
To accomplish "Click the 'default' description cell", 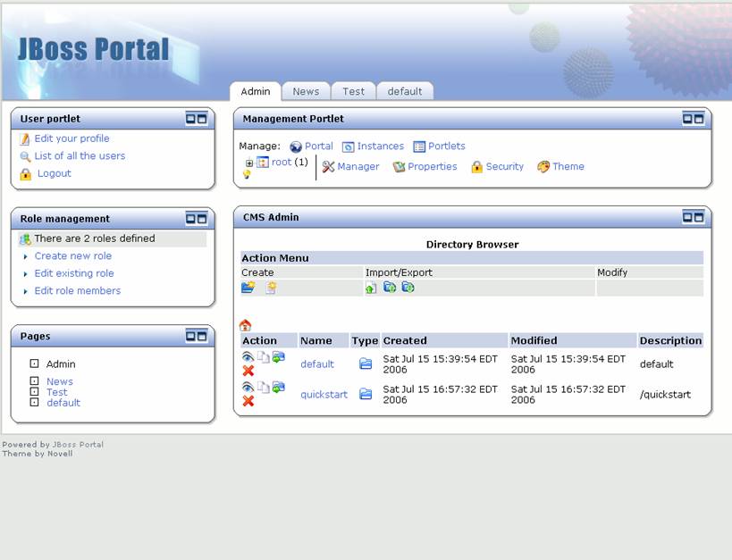I will 656,364.
